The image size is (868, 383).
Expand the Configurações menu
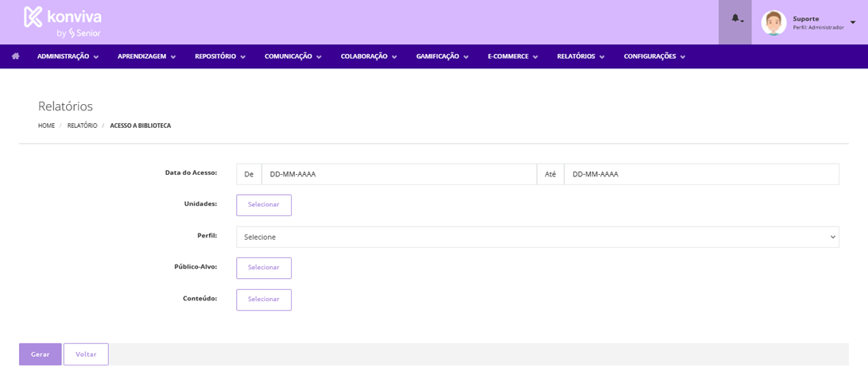point(654,56)
